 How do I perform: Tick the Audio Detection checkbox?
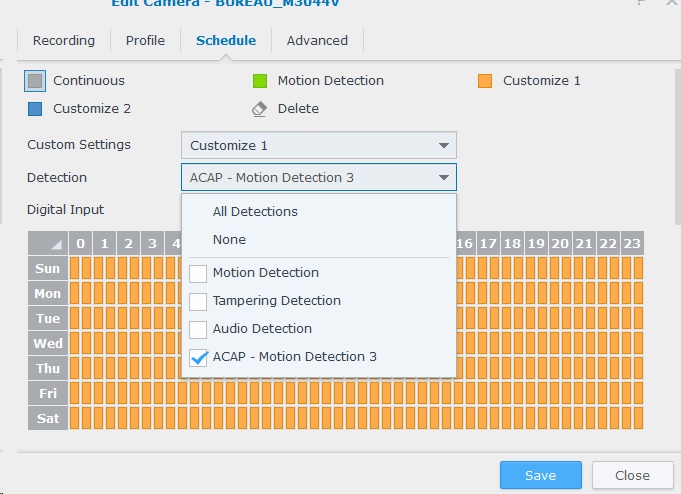point(198,329)
